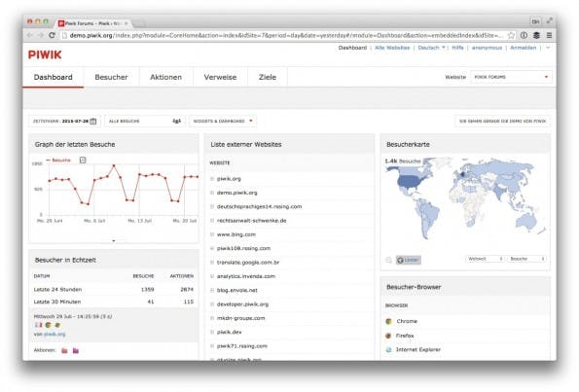This screenshot has width=579, height=392.
Task: Click the Besucherkarte widget title
Action: [408, 144]
